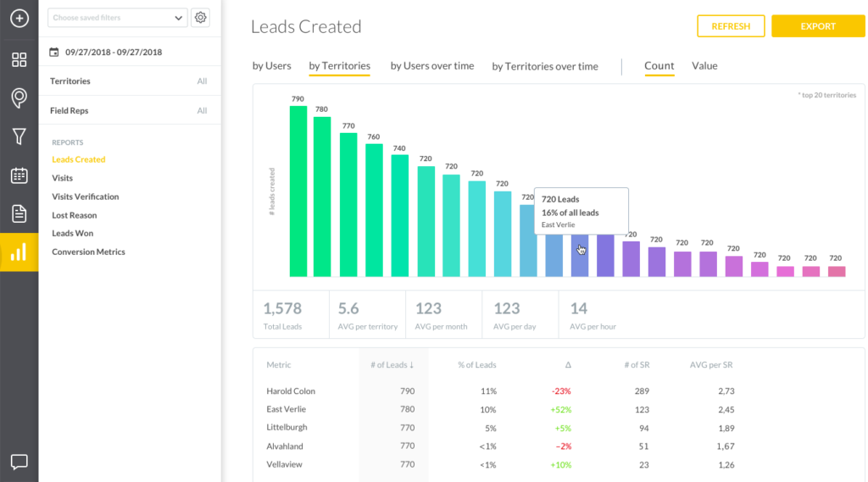Select the funnel icon in sidebar
The width and height of the screenshot is (868, 482).
(x=19, y=136)
